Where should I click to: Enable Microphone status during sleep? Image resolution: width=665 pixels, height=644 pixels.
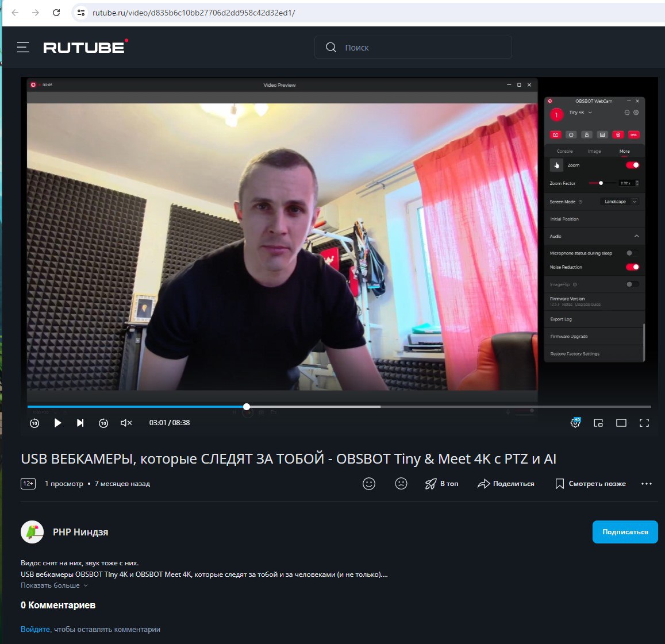pos(632,252)
